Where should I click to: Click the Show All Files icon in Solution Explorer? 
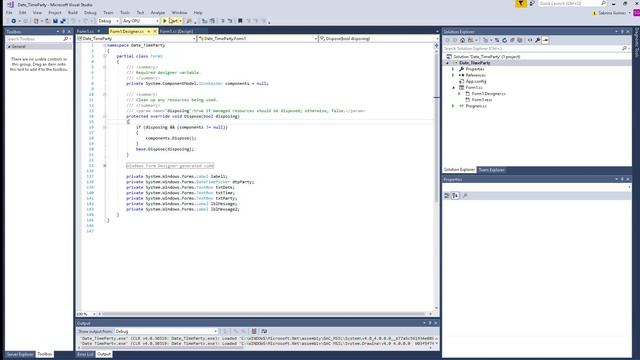point(520,40)
